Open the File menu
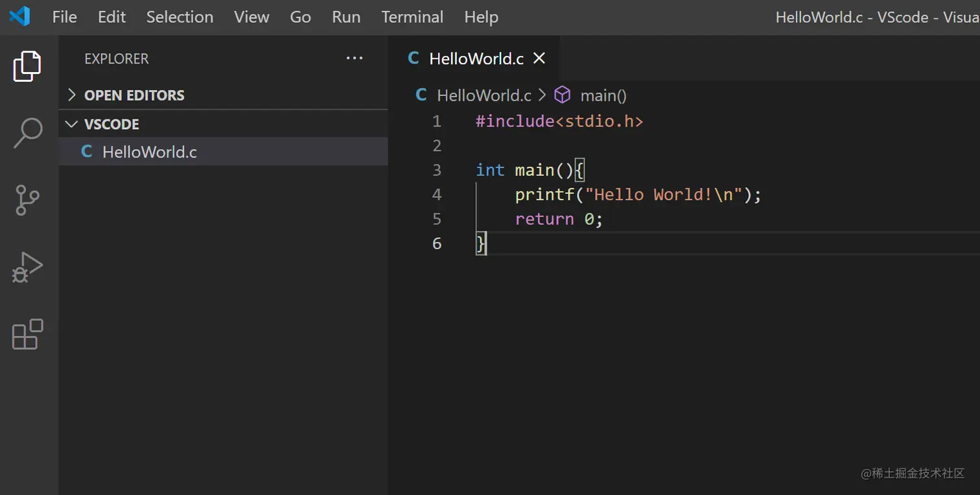This screenshot has width=980, height=495. tap(64, 17)
